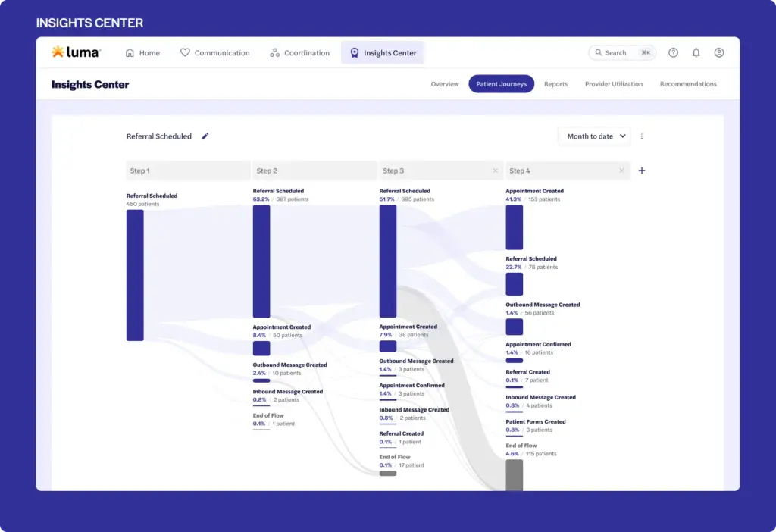Remove Step 3 with its X icon
This screenshot has height=532, width=776.
(x=496, y=171)
